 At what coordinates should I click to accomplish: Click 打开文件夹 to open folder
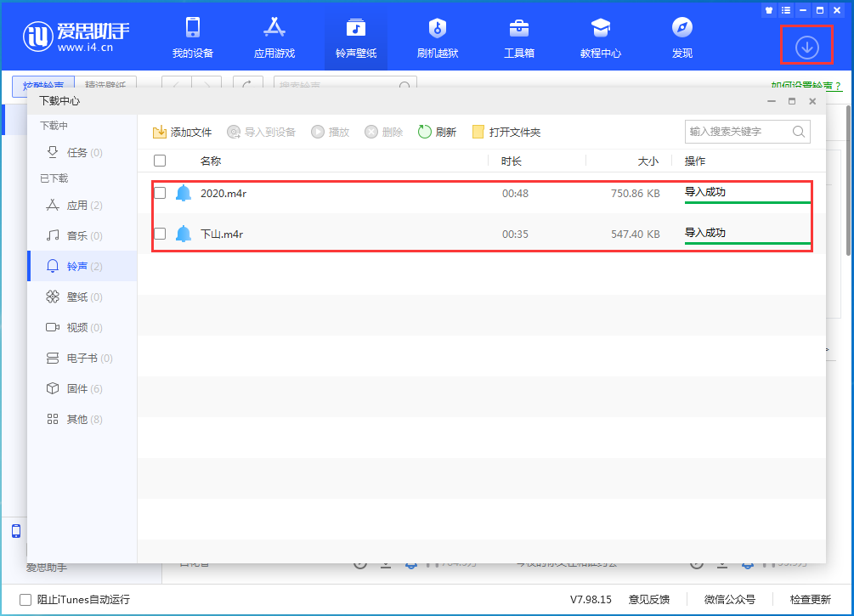[x=506, y=132]
